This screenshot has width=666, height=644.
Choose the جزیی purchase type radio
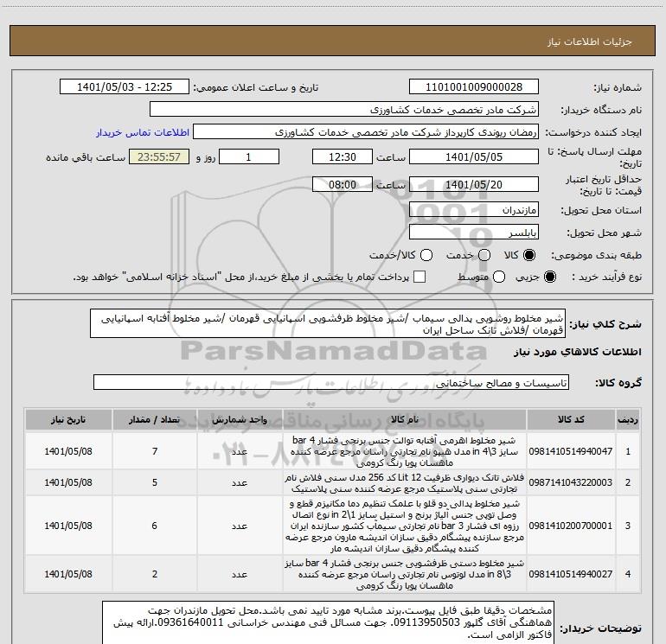[x=549, y=277]
